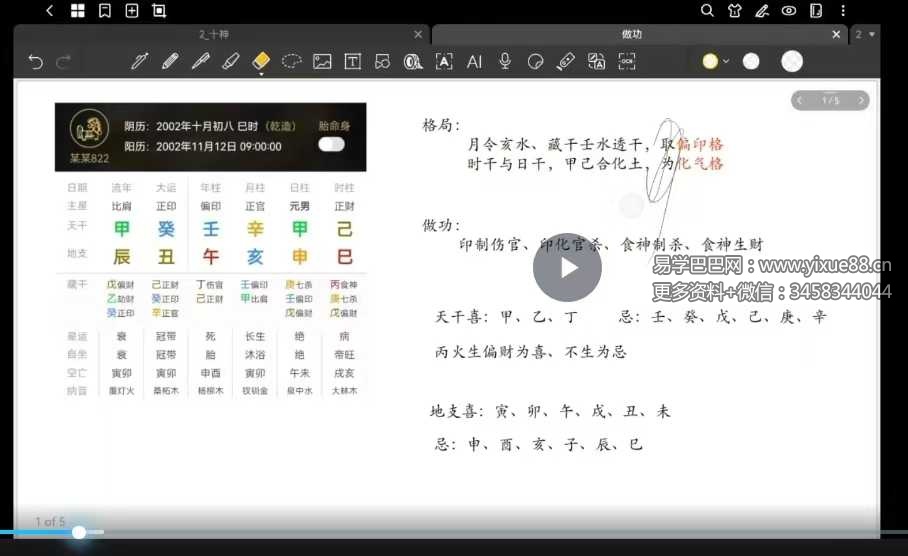908x556 pixels.
Task: Select the lasso selection tool
Action: [291, 61]
